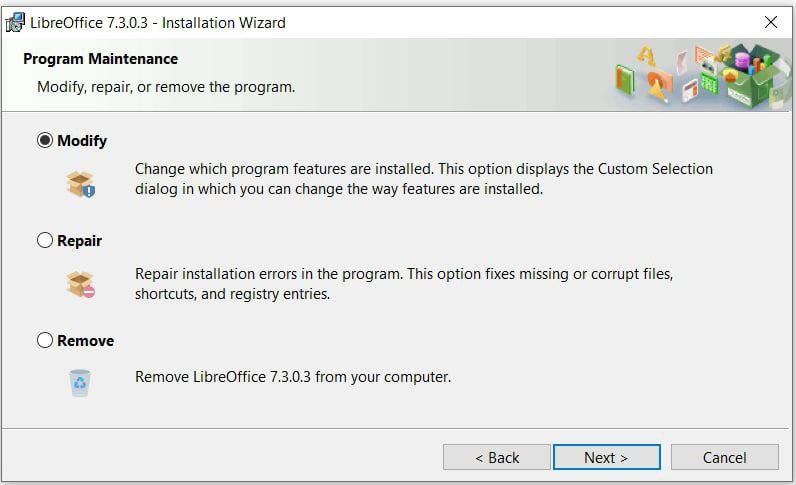
Task: Click the Repair package icon with red badge
Action: coord(81,284)
